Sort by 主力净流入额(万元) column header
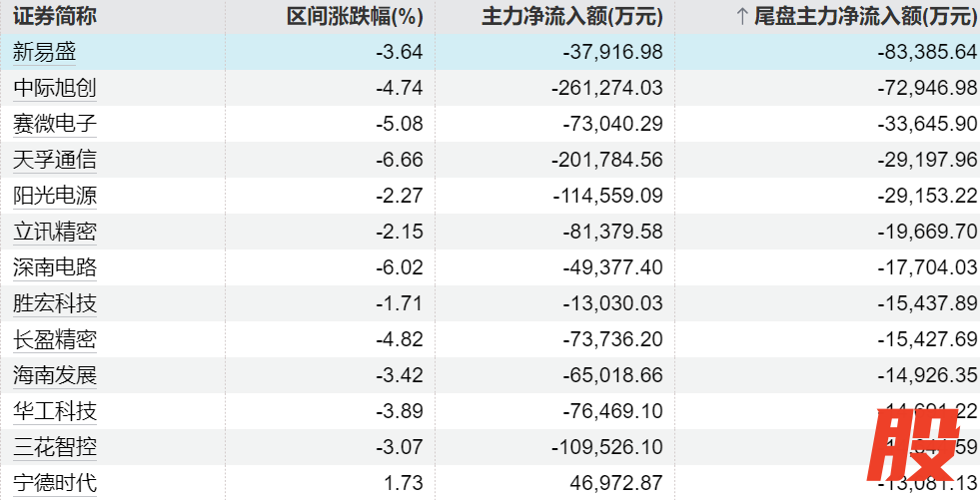Screen dimensions: 980x500 572,16
